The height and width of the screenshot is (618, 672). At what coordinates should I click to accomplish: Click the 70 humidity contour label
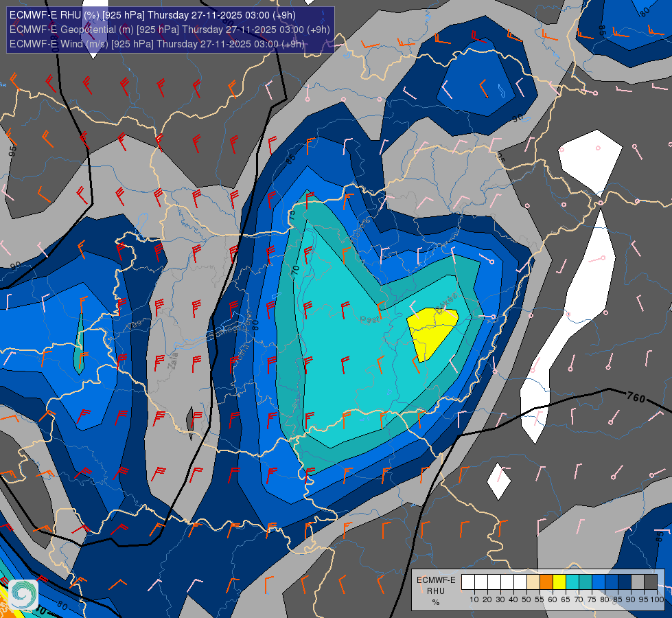click(295, 270)
